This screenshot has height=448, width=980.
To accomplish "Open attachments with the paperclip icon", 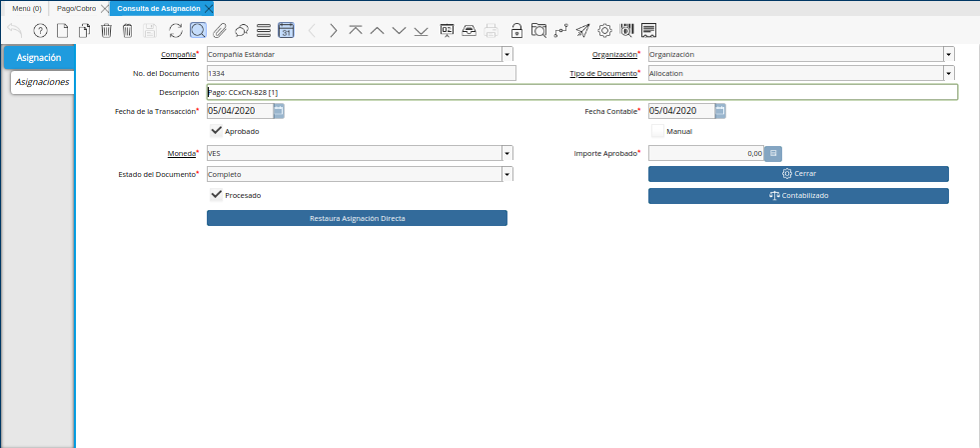I will click(220, 31).
